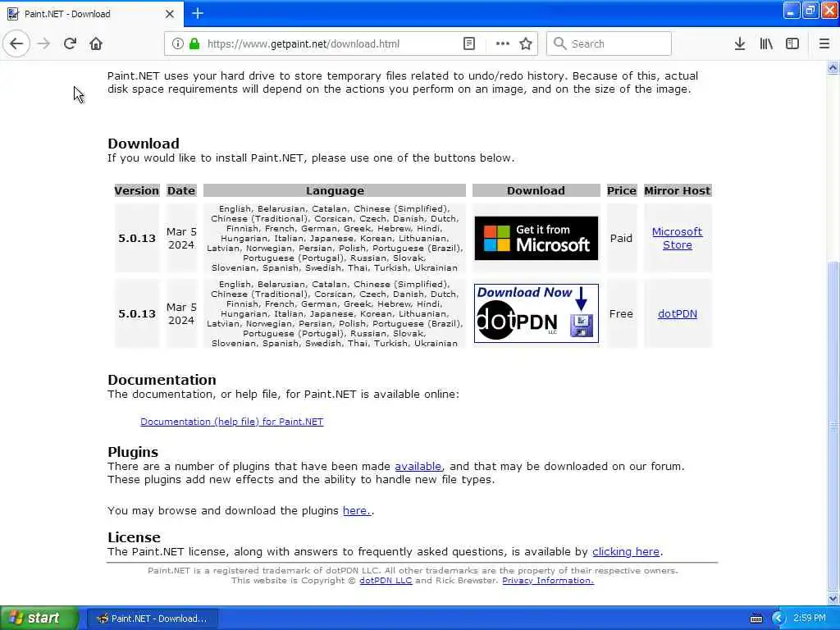This screenshot has height=630, width=840.
Task: Select the Paint.NET - Download tab
Action: [92, 14]
